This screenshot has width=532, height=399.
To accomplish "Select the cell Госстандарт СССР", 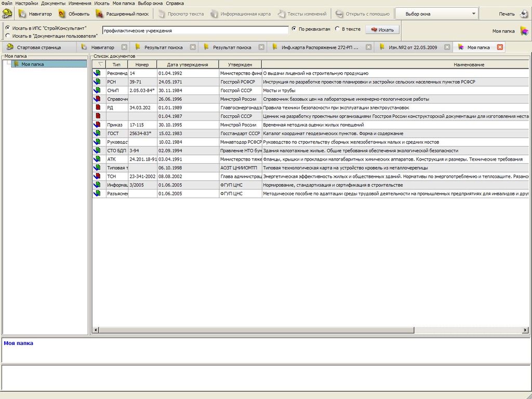I will [240, 134].
